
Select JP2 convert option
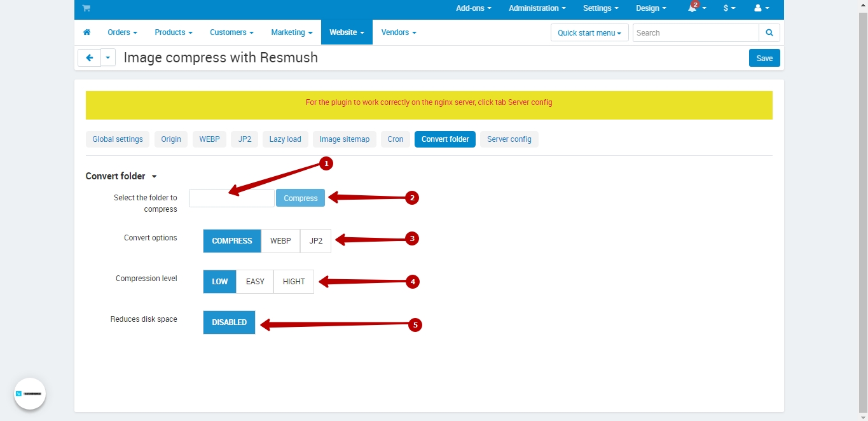coord(316,241)
